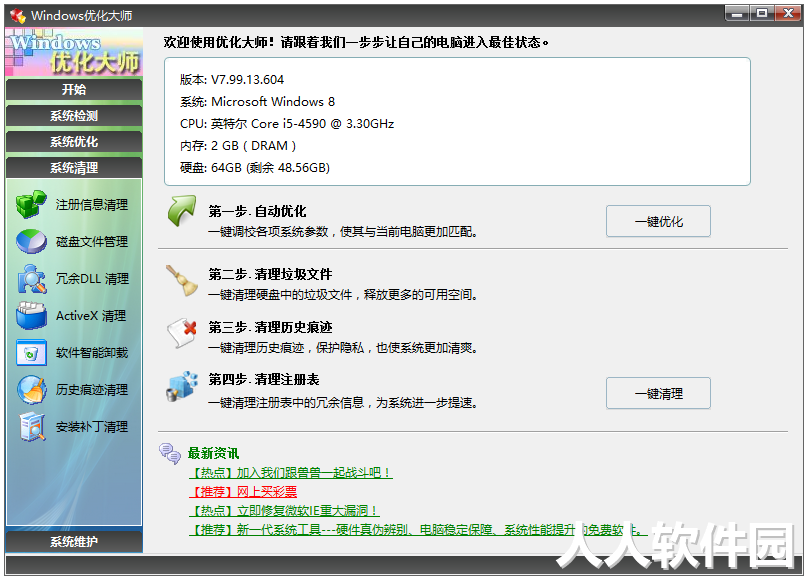Image resolution: width=810 pixels, height=579 pixels.
Task: Click the 系统: Microsoft Windows 8 line
Action: click(x=257, y=102)
